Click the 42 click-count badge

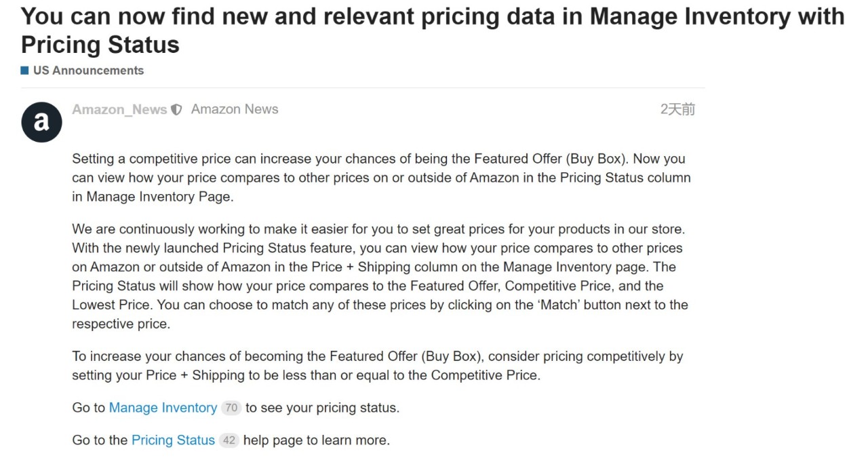pyautogui.click(x=229, y=440)
